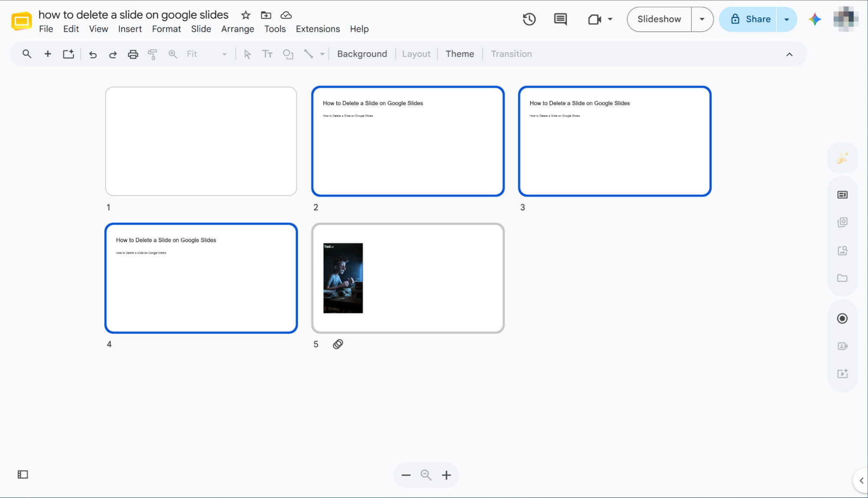Select the blank slide 1 thumbnail
868x498 pixels.
(201, 141)
